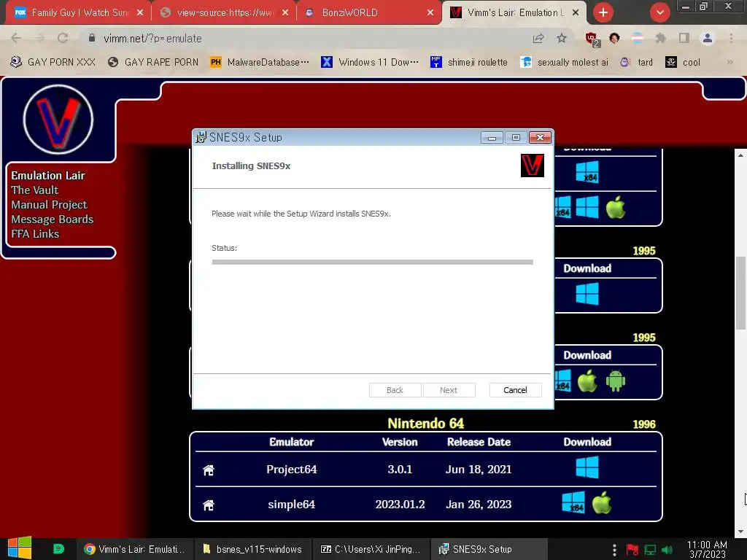Open the simple64 homepage icon

coord(209,505)
